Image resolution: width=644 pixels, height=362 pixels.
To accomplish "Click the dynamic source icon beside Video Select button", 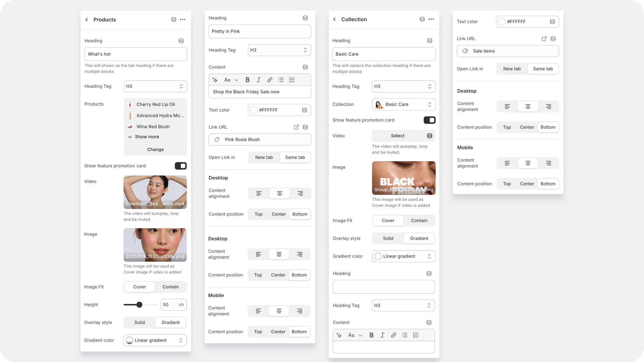I will (x=429, y=136).
